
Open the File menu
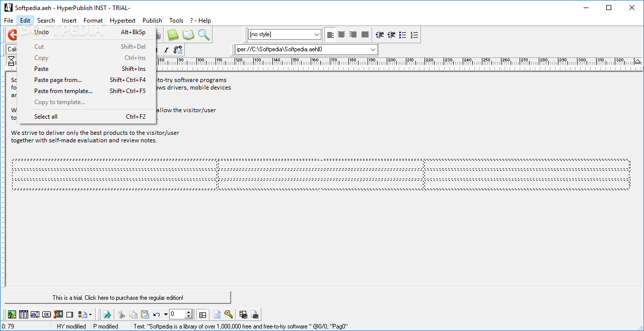pyautogui.click(x=9, y=21)
